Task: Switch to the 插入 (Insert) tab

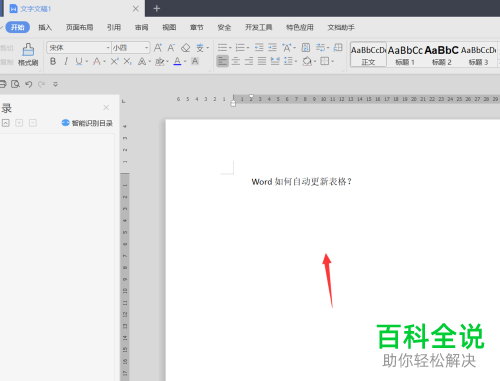Action: click(x=45, y=27)
